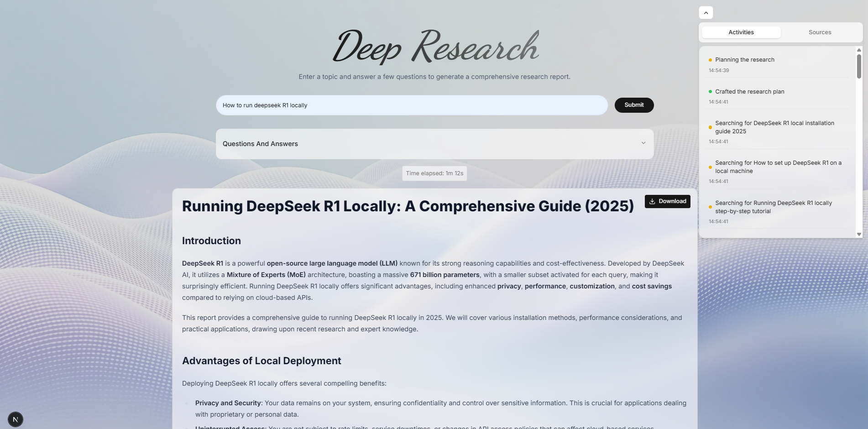Click the 'Privacy and Security' bullet label
Screen dimensions: 868x429
pos(228,403)
